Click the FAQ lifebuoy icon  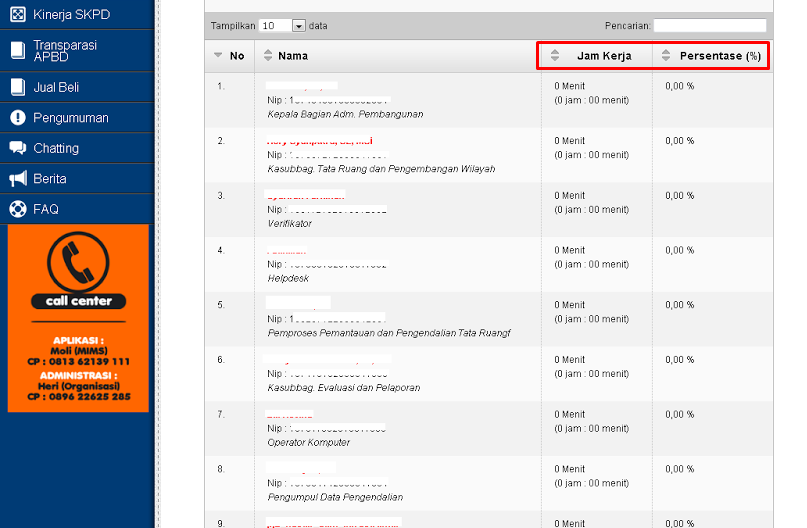pyautogui.click(x=17, y=209)
